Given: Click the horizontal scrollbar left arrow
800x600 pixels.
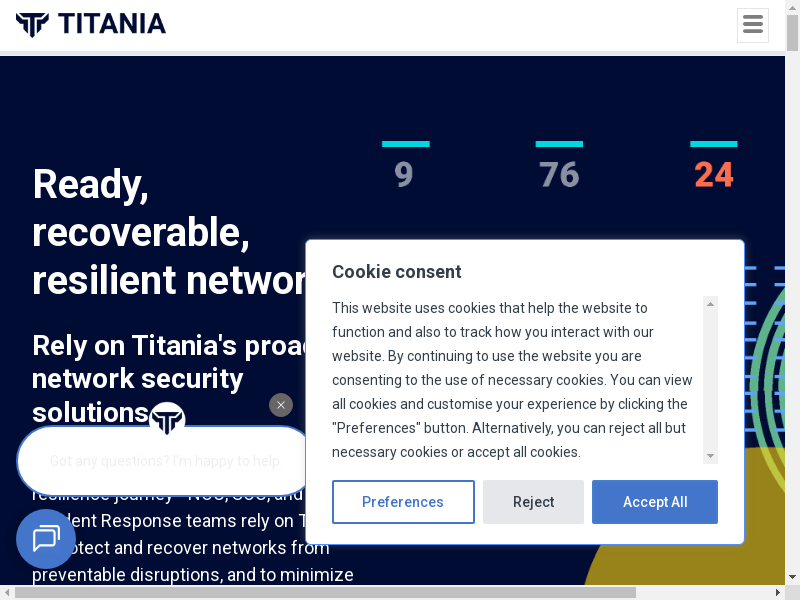Looking at the screenshot, I should (7, 592).
